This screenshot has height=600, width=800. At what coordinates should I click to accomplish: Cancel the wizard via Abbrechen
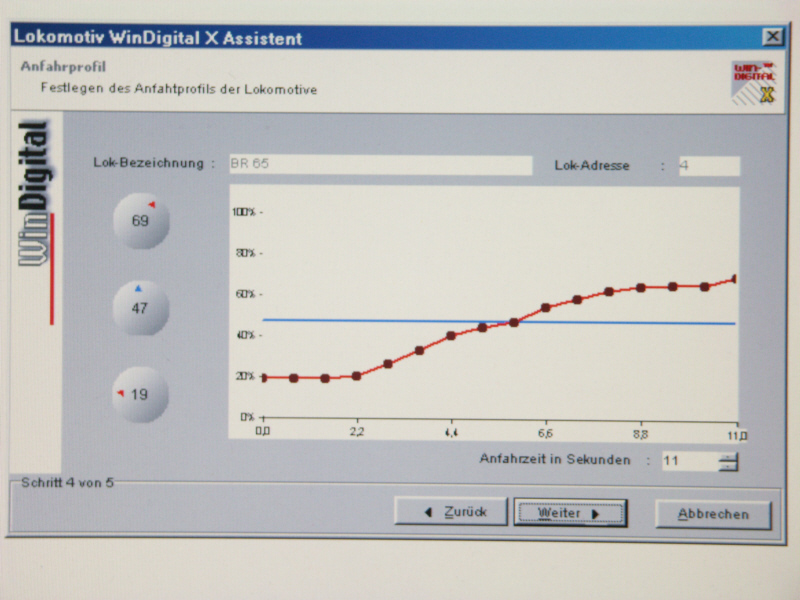(x=713, y=514)
